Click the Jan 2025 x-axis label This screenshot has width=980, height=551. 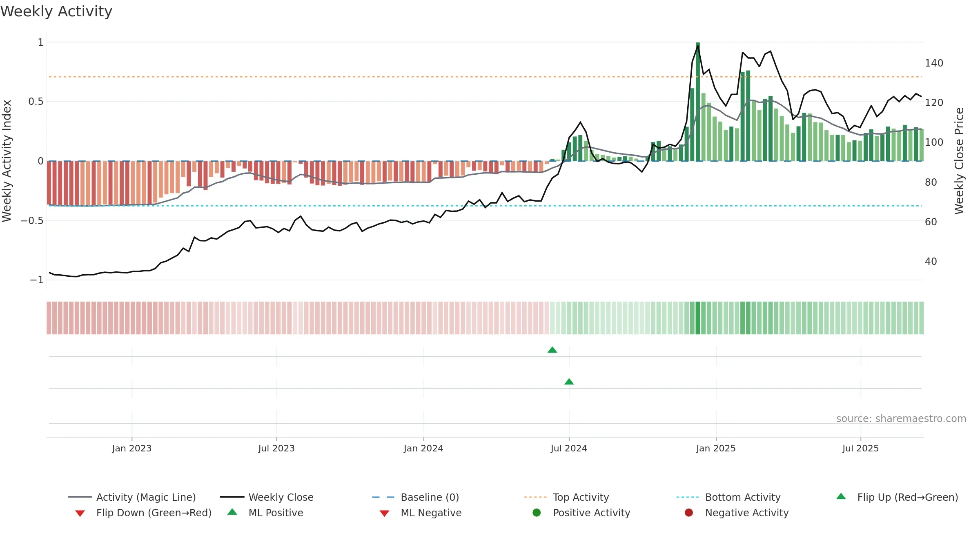click(x=716, y=449)
